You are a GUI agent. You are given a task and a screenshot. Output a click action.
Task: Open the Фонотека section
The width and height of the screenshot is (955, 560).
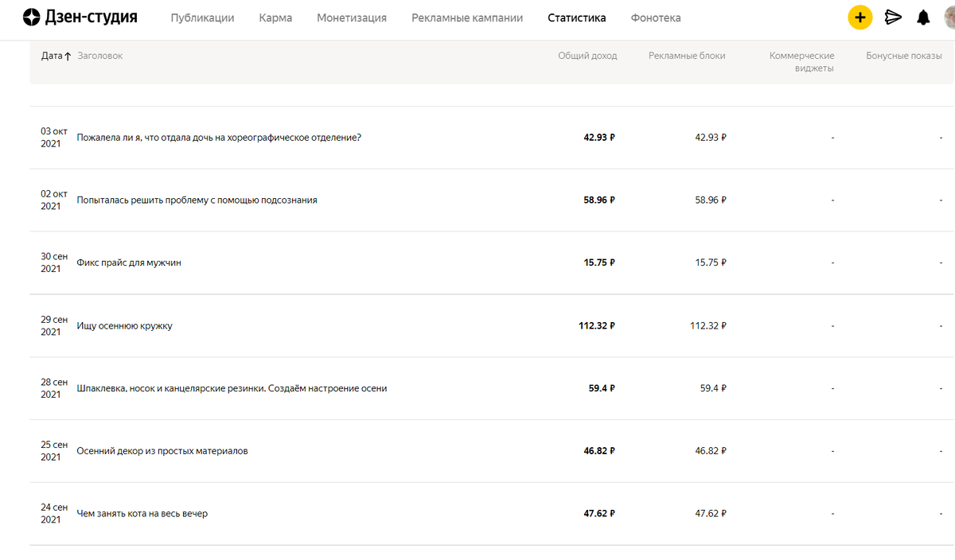coord(656,17)
